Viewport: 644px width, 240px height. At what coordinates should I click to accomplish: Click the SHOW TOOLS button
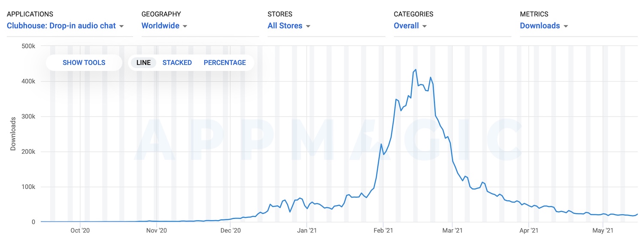click(x=84, y=63)
